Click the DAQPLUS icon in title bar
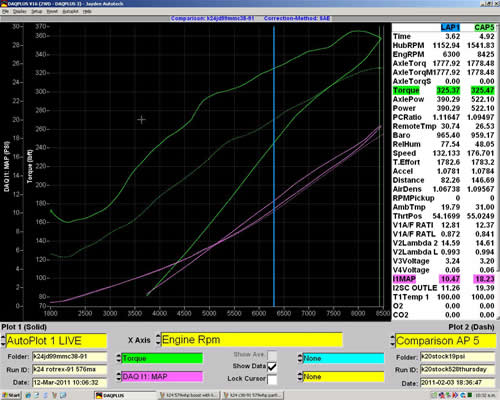The height and width of the screenshot is (400, 500). coord(3,3)
